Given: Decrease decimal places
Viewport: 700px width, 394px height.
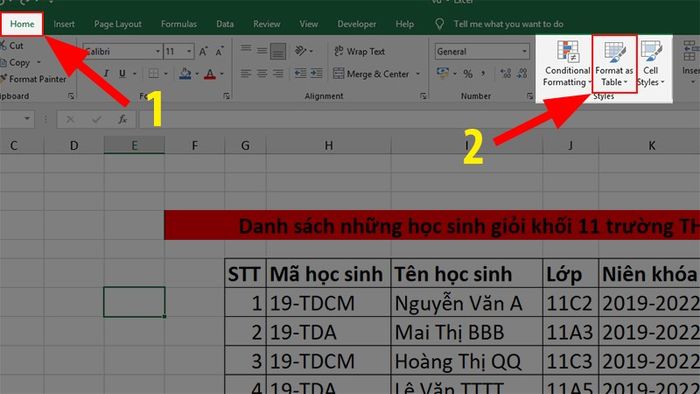Looking at the screenshot, I should point(522,73).
